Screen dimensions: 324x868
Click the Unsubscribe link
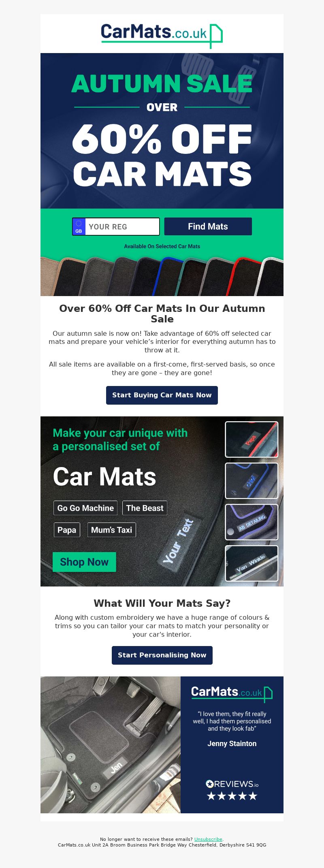coord(208,839)
